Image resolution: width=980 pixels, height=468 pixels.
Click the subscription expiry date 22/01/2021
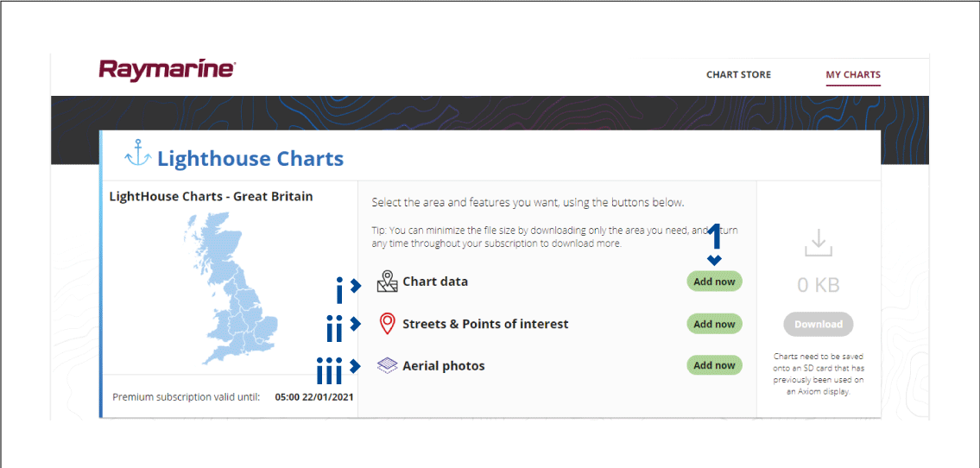(329, 397)
